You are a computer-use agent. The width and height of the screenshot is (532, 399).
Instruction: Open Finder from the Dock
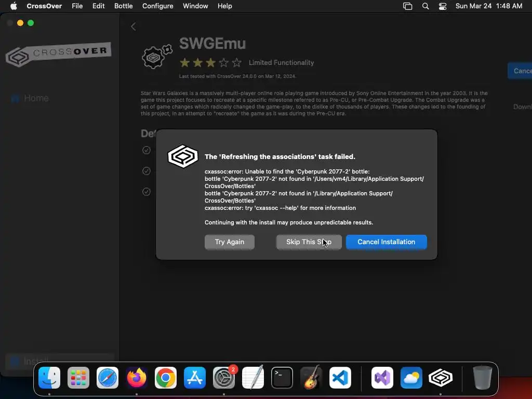pyautogui.click(x=49, y=378)
